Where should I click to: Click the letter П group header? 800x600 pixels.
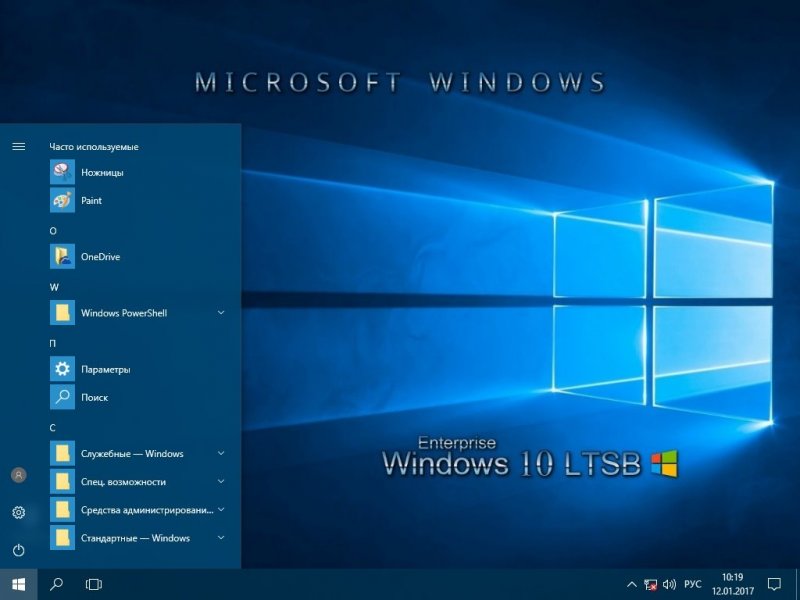pos(53,343)
